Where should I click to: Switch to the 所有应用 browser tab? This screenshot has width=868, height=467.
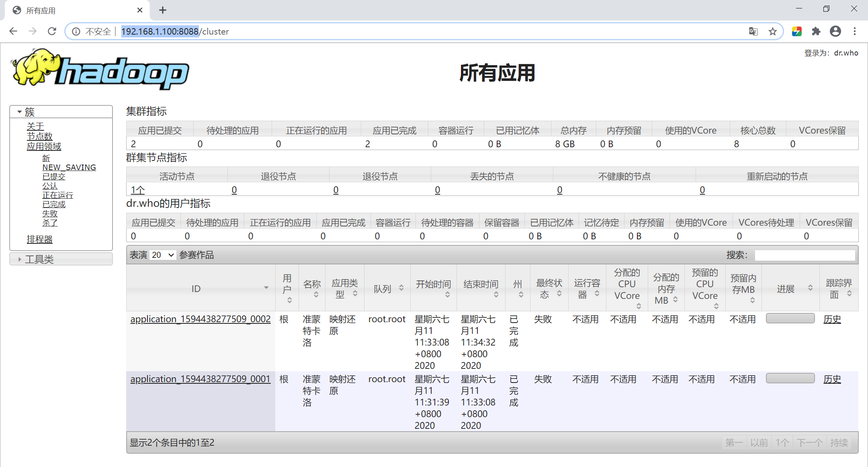click(41, 10)
